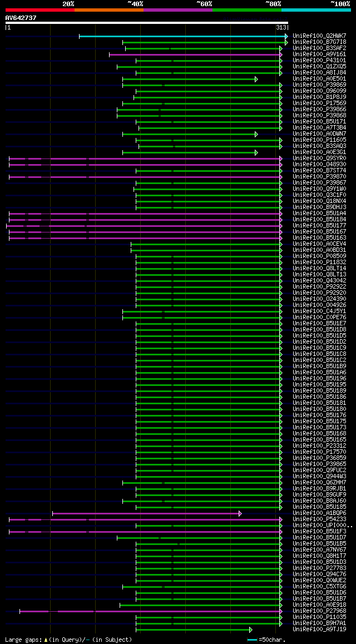Click the UniRef100_P39870 hit label
The height and width of the screenshot is (644, 356).
pyautogui.click(x=319, y=177)
